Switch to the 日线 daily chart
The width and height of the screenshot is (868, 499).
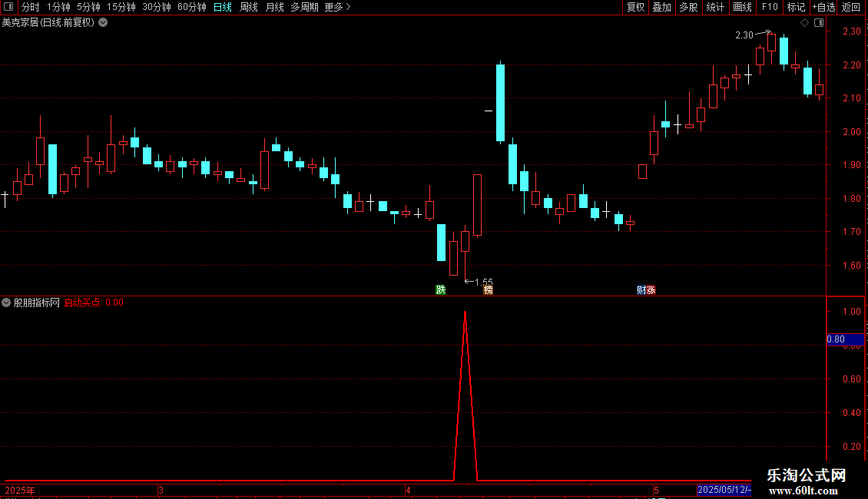(x=223, y=7)
